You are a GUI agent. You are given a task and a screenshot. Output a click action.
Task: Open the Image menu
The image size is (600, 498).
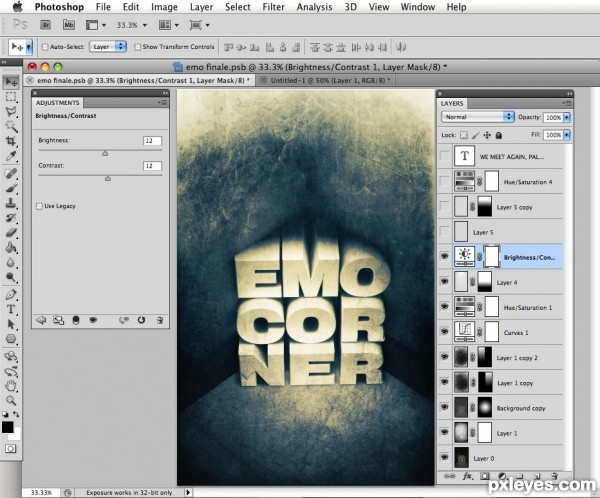point(164,7)
